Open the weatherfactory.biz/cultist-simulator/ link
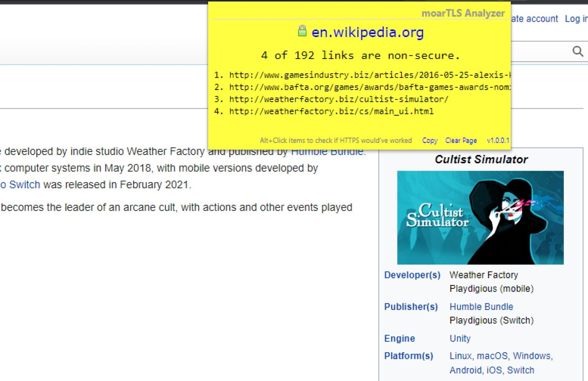Screen dimensions: 588x381 (338, 99)
